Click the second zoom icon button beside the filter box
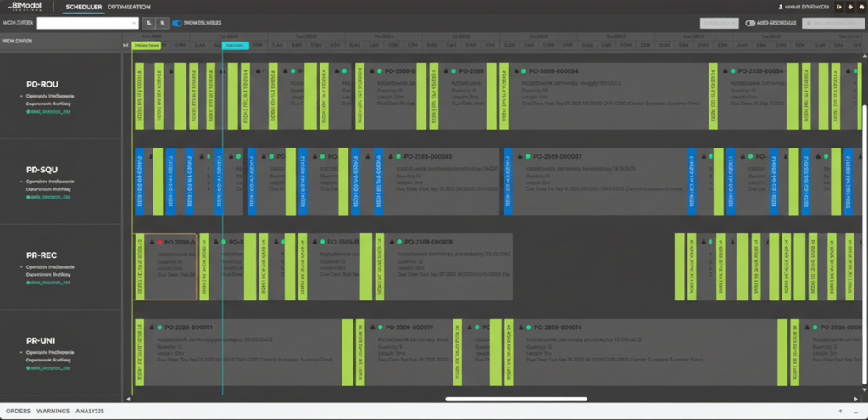The image size is (868, 420). (162, 23)
